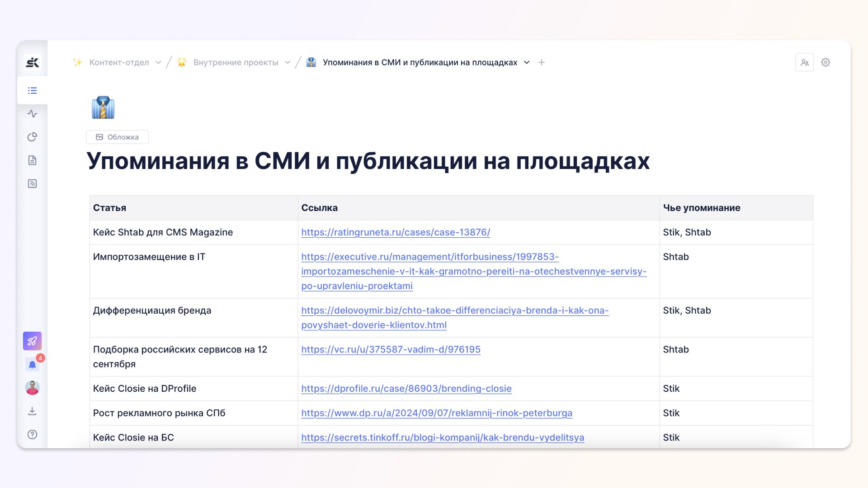Select the current page breadcrumb title

420,62
